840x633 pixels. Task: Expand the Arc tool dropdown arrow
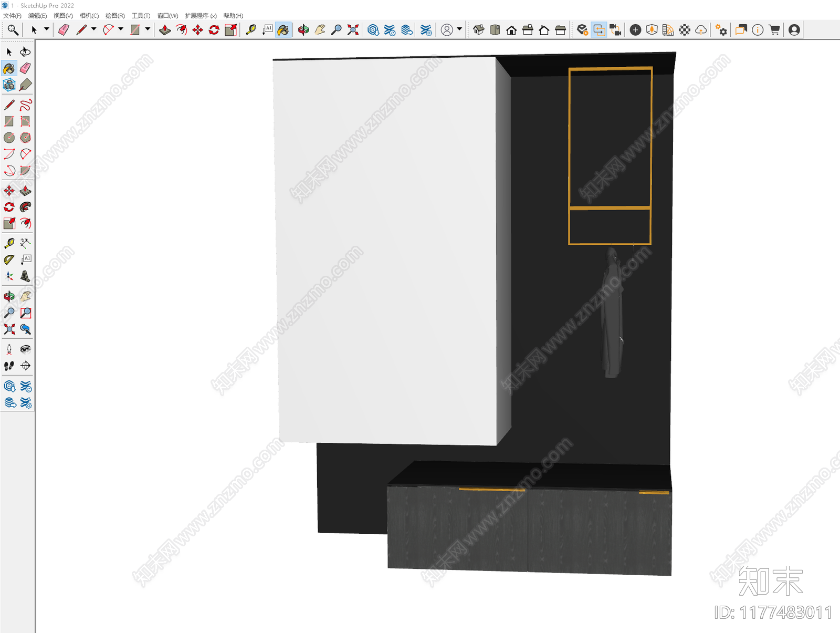[120, 29]
